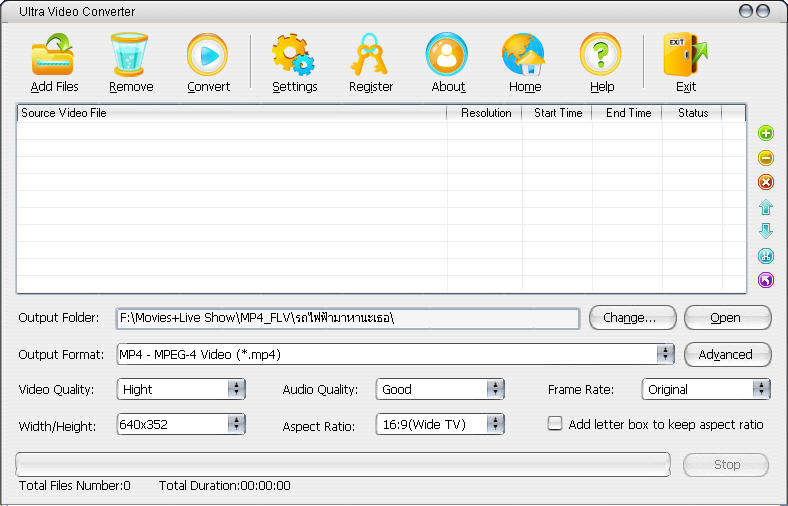Image resolution: width=788 pixels, height=506 pixels.
Task: Enable Add letter box checkbox
Action: 555,423
